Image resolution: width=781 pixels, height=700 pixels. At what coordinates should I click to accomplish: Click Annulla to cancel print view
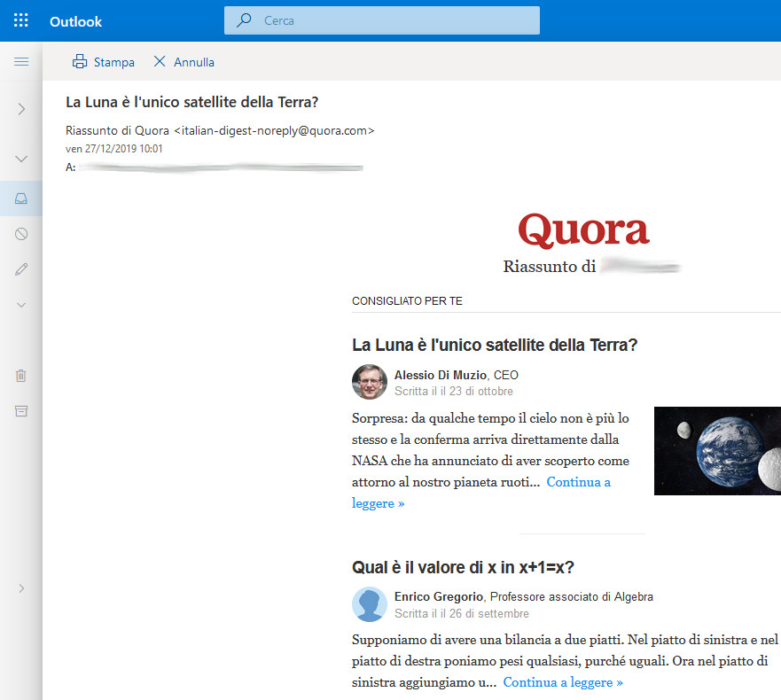pos(184,62)
